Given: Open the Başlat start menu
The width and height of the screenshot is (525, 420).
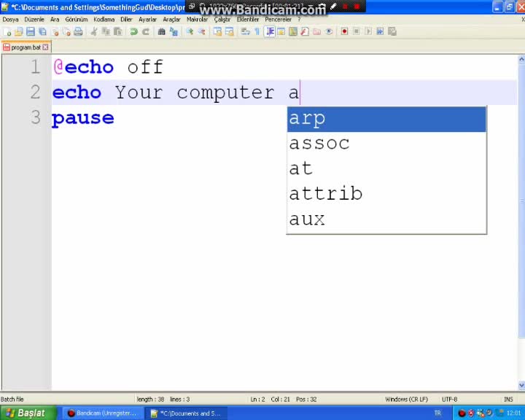Looking at the screenshot, I should 28,413.
